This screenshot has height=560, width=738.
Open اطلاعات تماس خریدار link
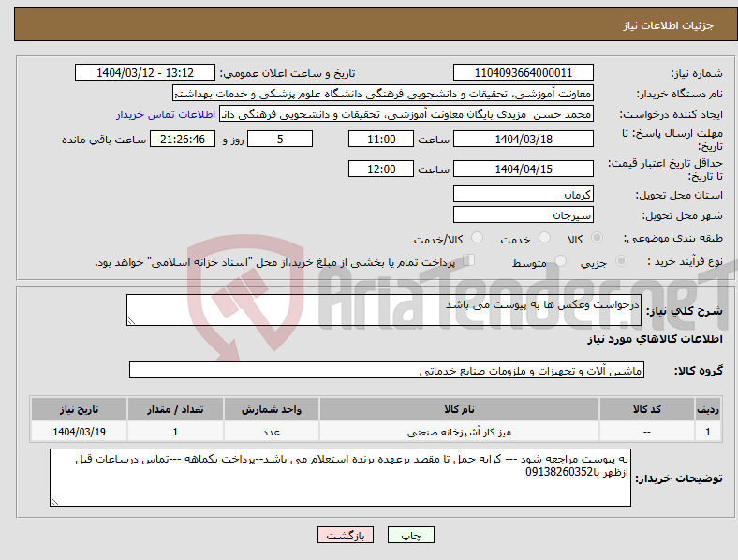[166, 114]
